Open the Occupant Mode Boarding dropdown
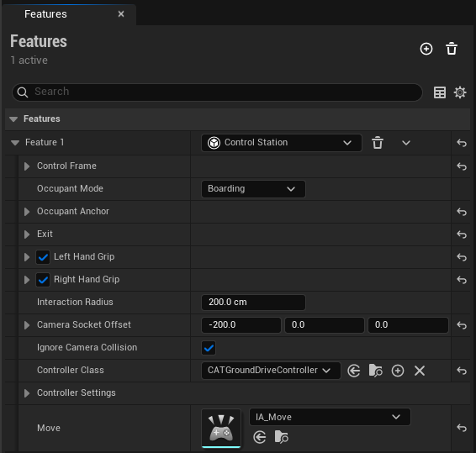476x453 pixels. click(253, 189)
